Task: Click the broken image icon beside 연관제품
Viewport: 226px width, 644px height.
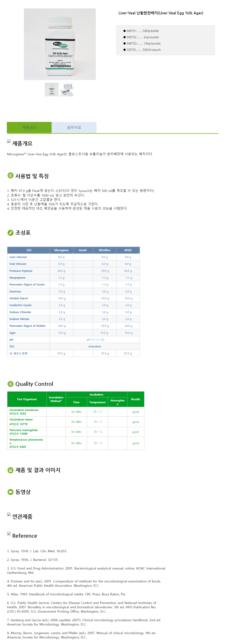Action: point(9,515)
